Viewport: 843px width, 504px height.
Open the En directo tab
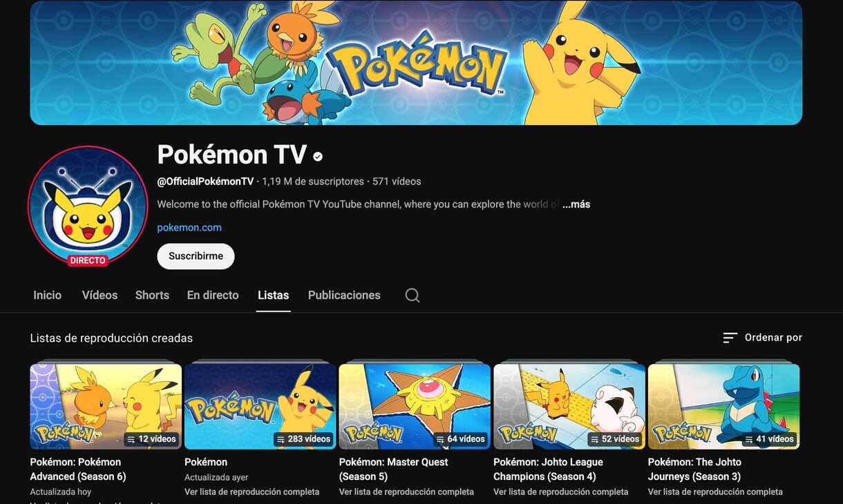(213, 295)
